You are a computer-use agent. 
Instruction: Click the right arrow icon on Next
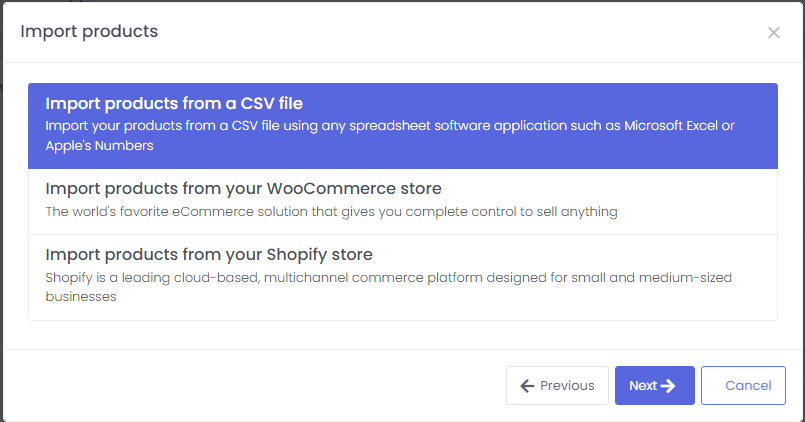[x=668, y=386]
